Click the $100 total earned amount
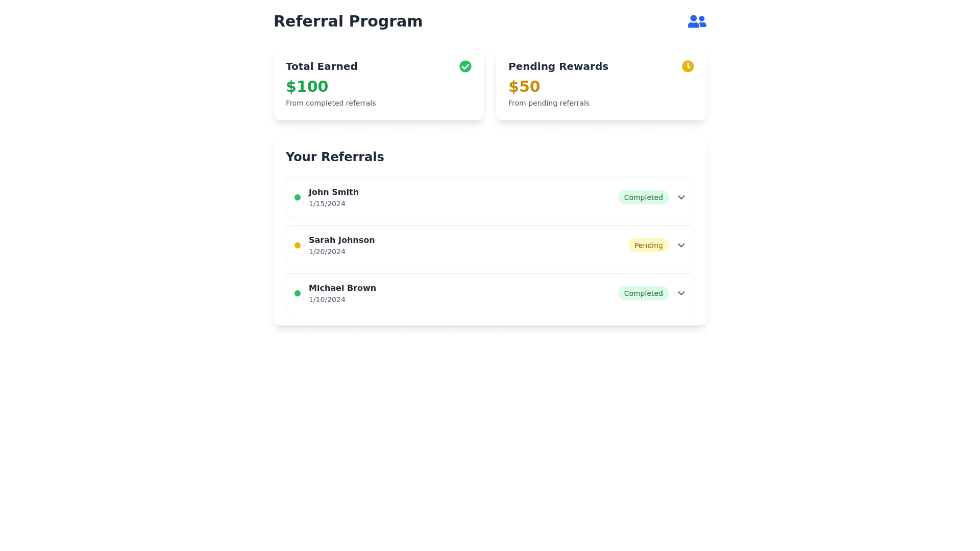This screenshot has height=551, width=980. (x=307, y=87)
